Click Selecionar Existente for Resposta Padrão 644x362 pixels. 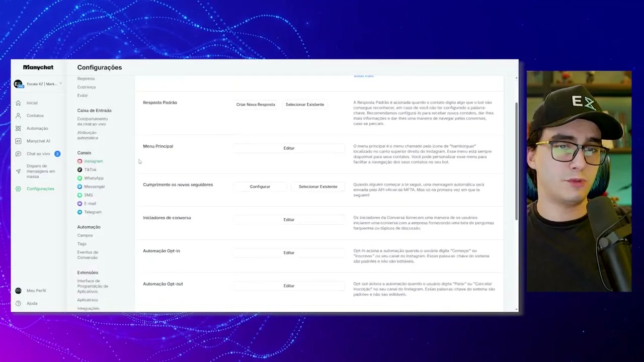[x=305, y=105]
